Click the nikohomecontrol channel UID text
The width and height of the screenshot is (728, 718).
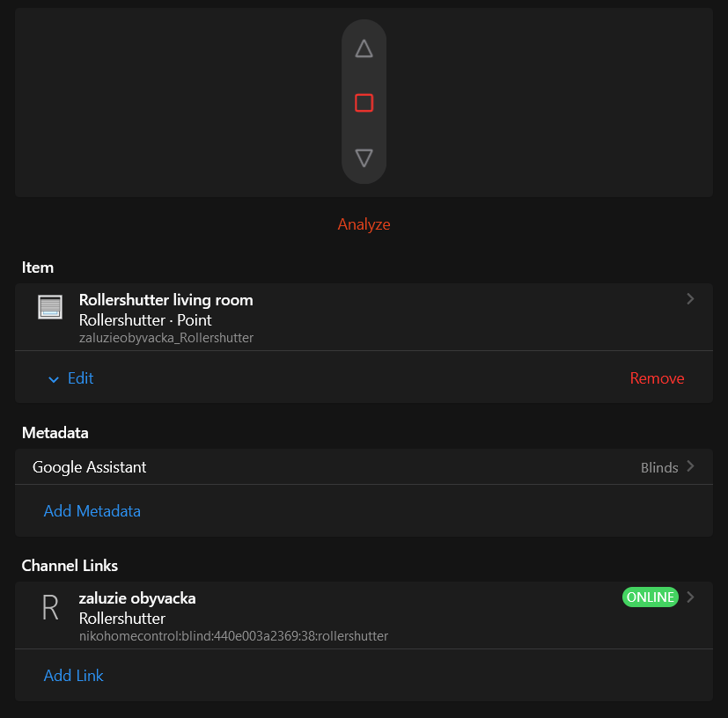coord(233,635)
